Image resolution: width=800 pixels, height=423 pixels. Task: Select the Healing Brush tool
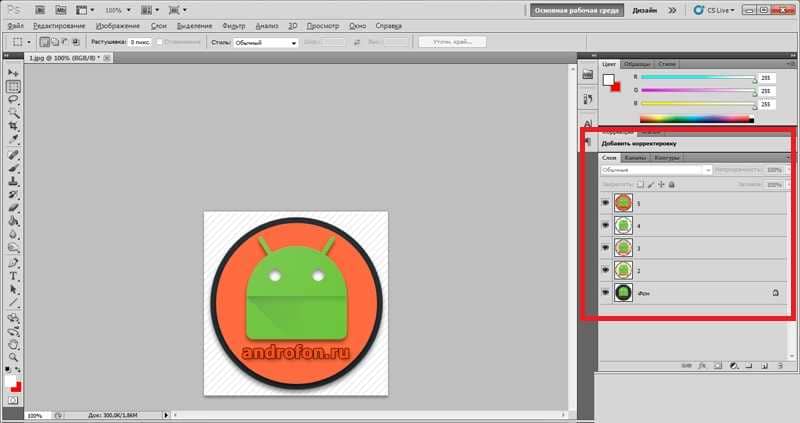13,155
